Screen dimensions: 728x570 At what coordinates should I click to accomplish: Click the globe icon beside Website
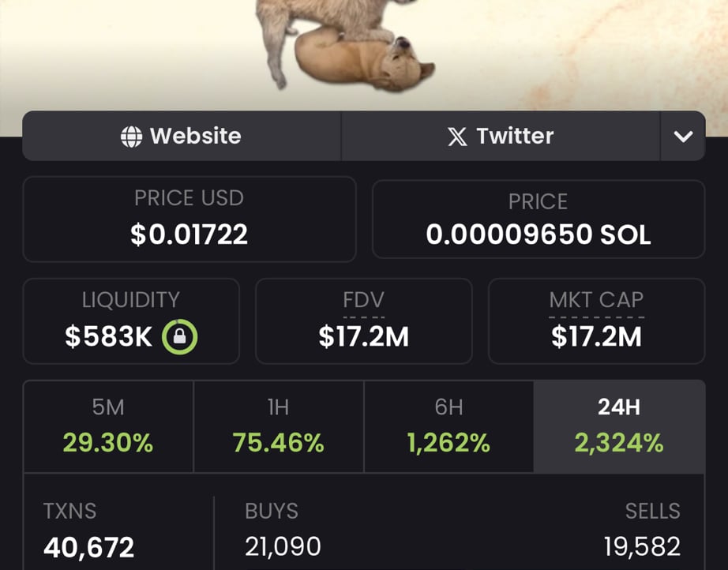point(131,137)
